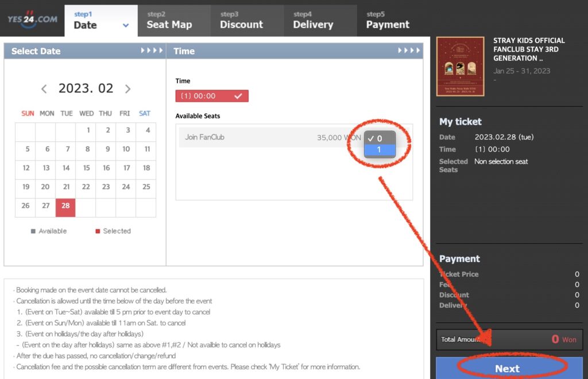Select quantity 0 in seat dropdown
Screen dimensions: 588x379
[380, 138]
